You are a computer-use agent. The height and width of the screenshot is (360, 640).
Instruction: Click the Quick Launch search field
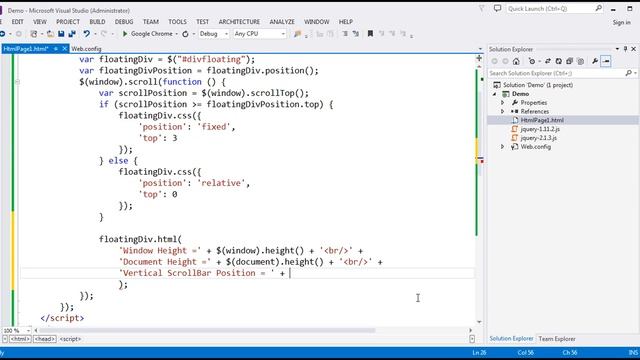point(550,8)
